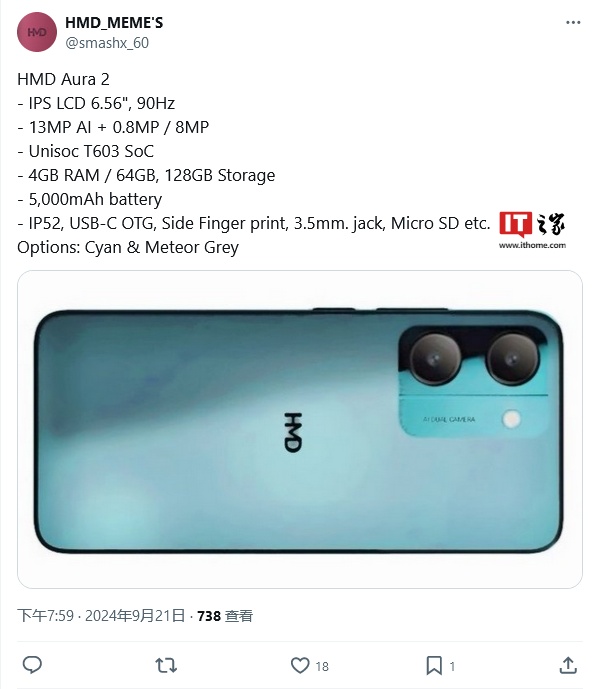
Task: Click the 2024年9月21日 date
Action: 135,616
